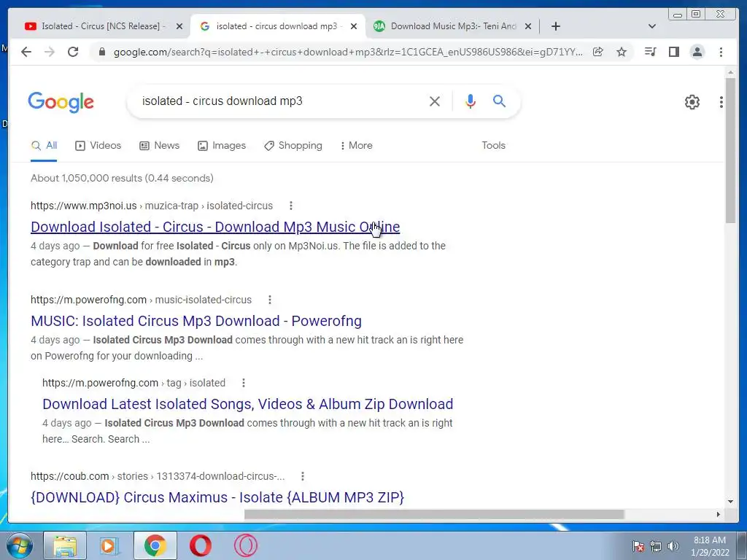Open Windows Media Player from taskbar
Viewport: 747px width, 560px height.
(x=109, y=545)
